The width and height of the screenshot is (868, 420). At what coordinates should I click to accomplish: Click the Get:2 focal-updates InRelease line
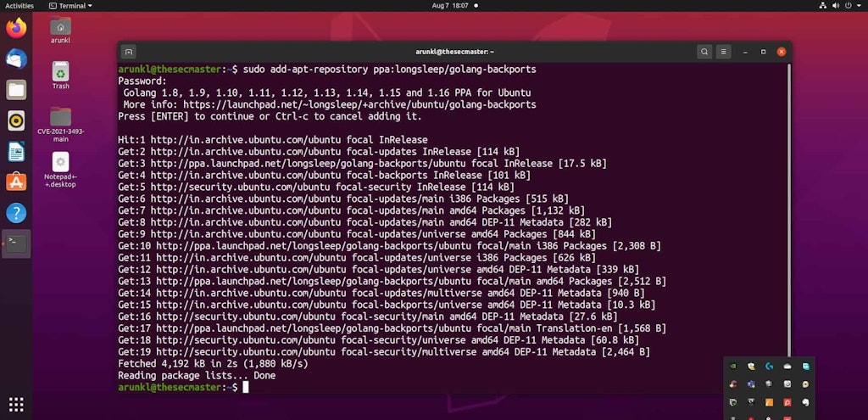click(319, 151)
